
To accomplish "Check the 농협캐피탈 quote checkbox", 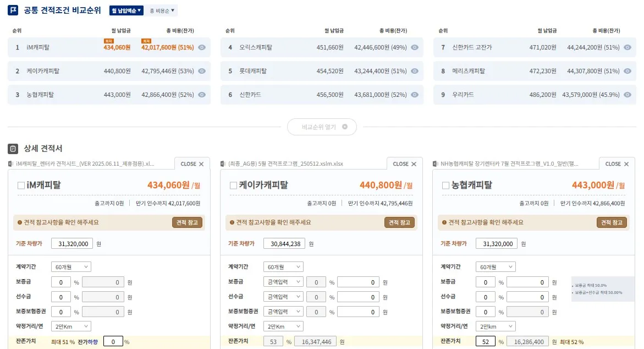I will tap(445, 186).
